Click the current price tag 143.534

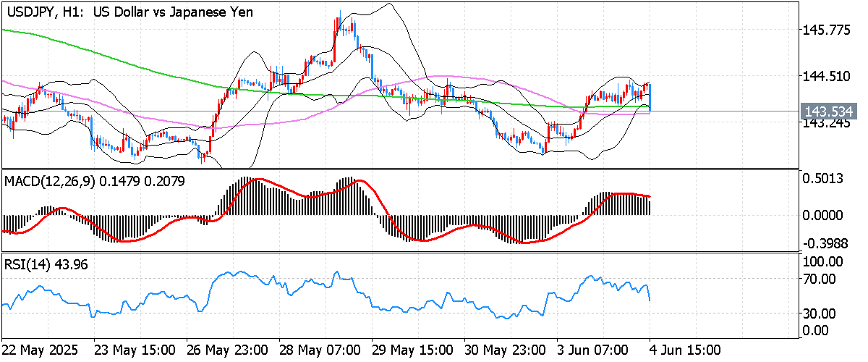(x=829, y=111)
